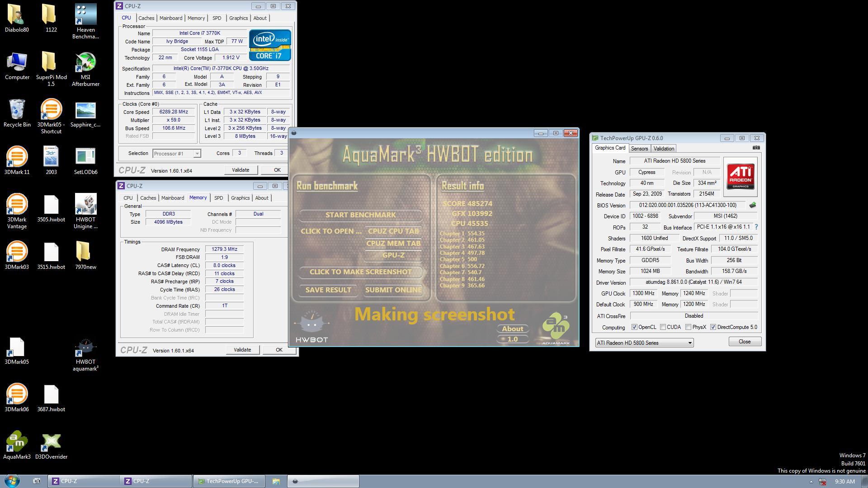Launch AquaMark3 desktop icon
The height and width of the screenshot is (488, 868).
point(17,445)
